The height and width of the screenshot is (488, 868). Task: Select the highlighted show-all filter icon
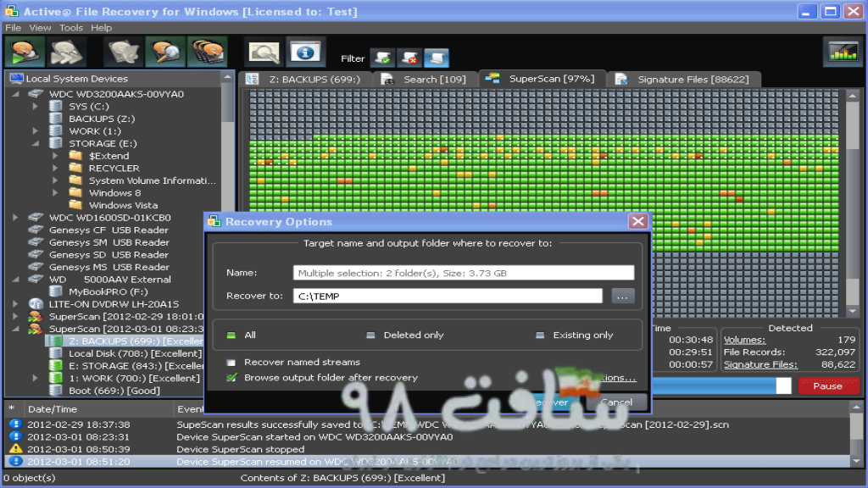[437, 58]
